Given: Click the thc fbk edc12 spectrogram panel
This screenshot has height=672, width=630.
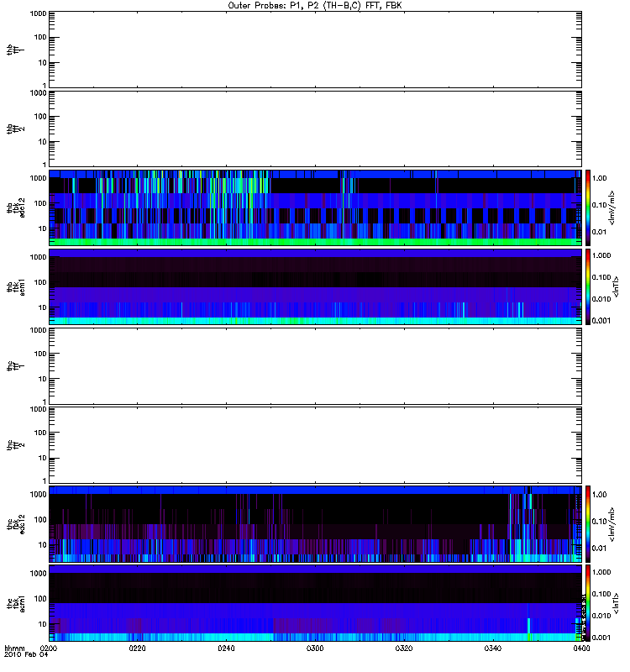Looking at the screenshot, I should coord(315,524).
